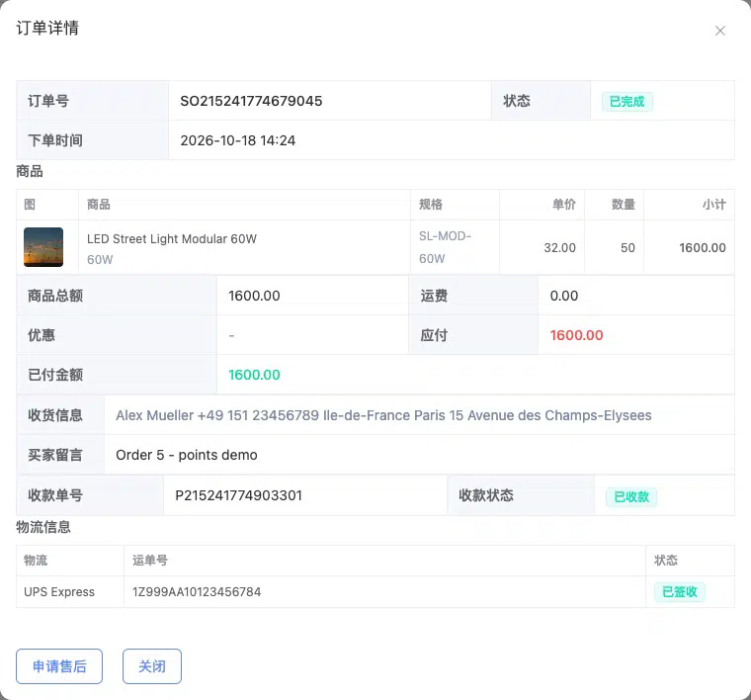This screenshot has width=751, height=700.
Task: Click the 运单号 column header
Action: (x=150, y=560)
